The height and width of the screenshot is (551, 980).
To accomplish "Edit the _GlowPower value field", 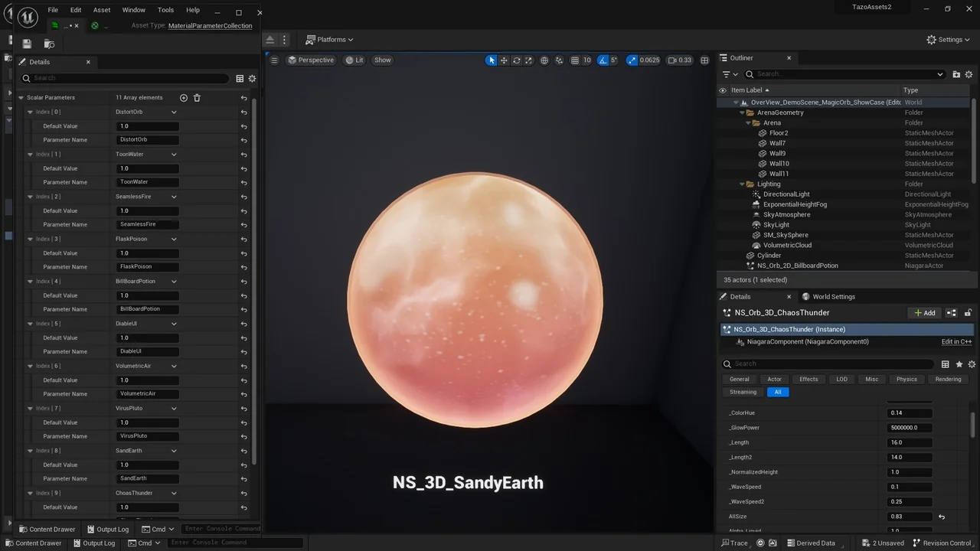I will (910, 427).
